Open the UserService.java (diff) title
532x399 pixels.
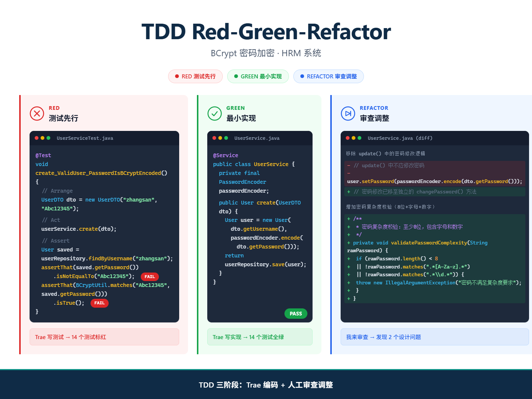400,138
